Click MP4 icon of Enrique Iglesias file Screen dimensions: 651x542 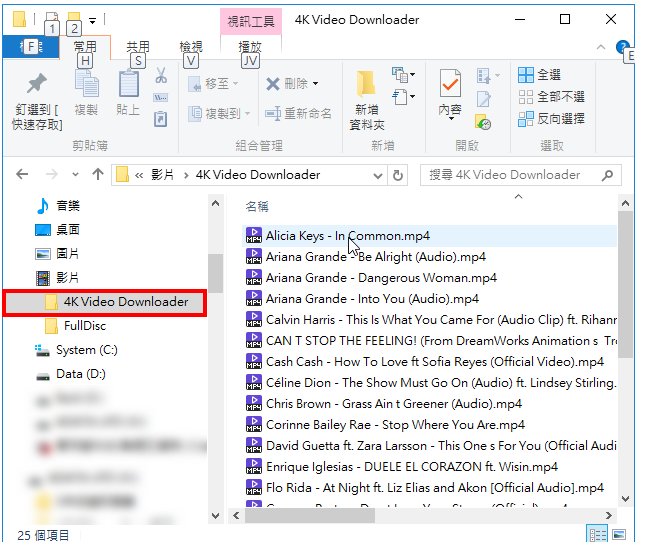tap(254, 466)
